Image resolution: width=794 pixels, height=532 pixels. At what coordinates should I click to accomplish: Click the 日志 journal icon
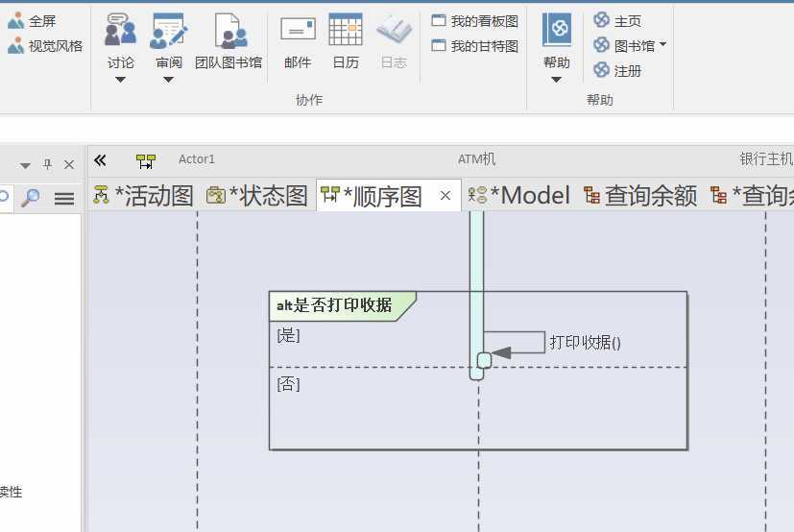394,41
